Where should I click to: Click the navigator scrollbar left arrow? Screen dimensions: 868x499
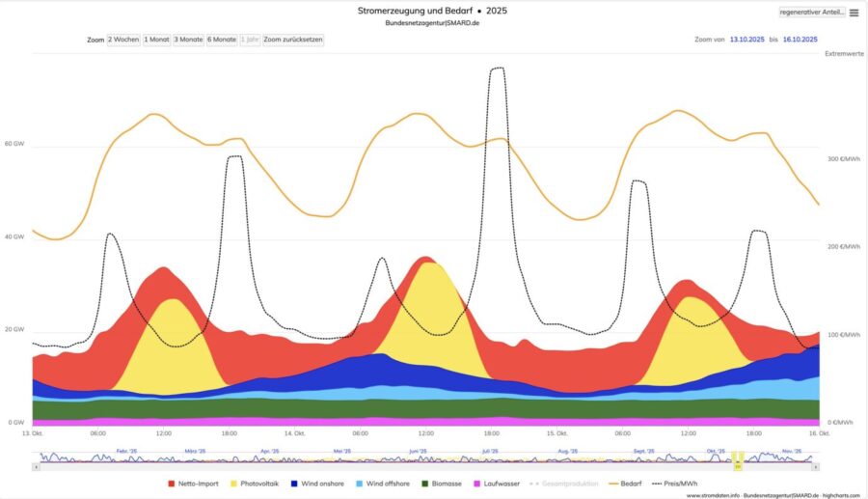(36, 466)
